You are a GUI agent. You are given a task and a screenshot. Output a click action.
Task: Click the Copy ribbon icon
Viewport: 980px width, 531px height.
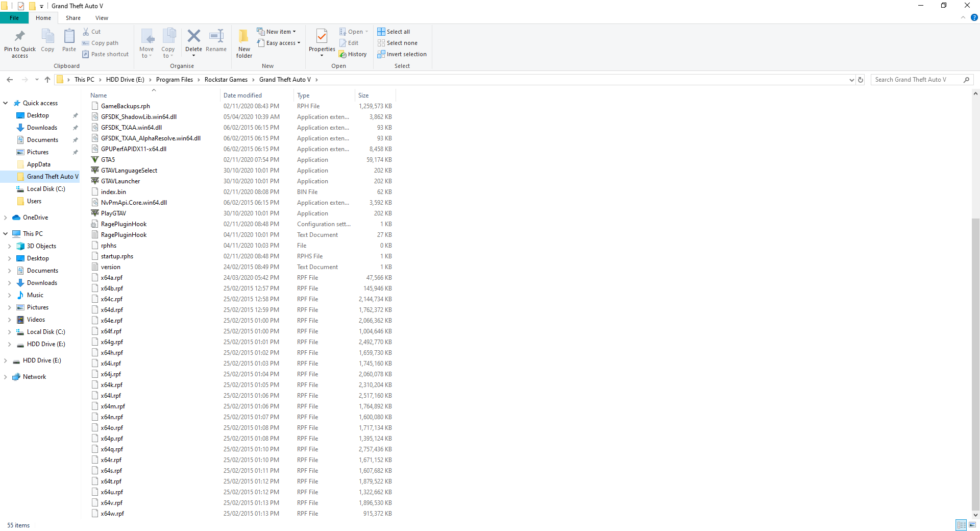click(47, 40)
